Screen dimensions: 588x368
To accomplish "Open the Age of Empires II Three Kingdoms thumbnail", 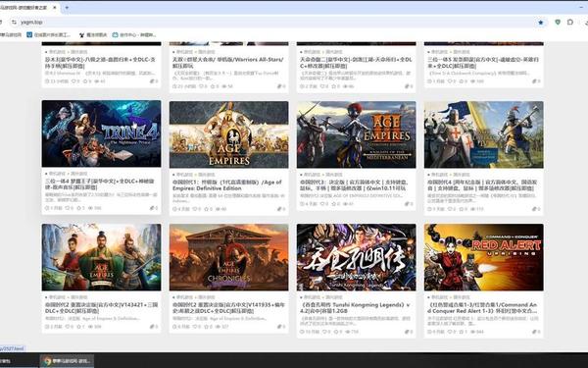I will click(x=101, y=257).
